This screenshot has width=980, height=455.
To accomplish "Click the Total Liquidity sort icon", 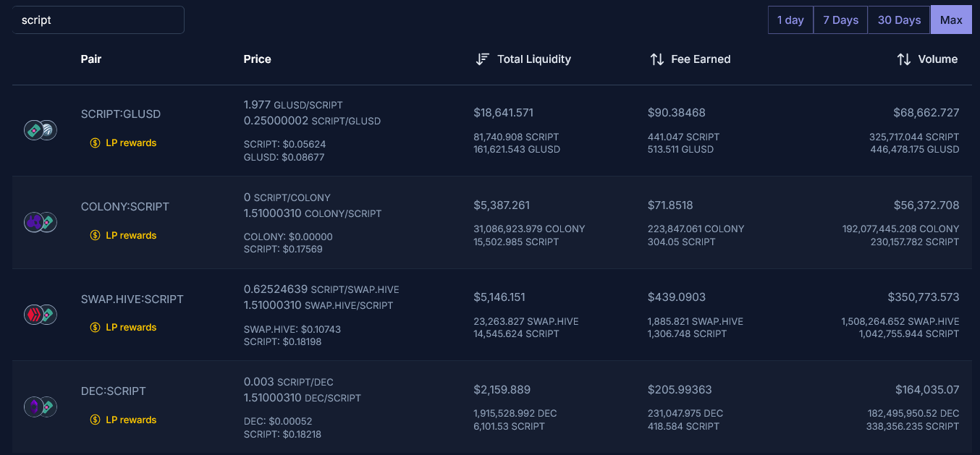I will [483, 59].
